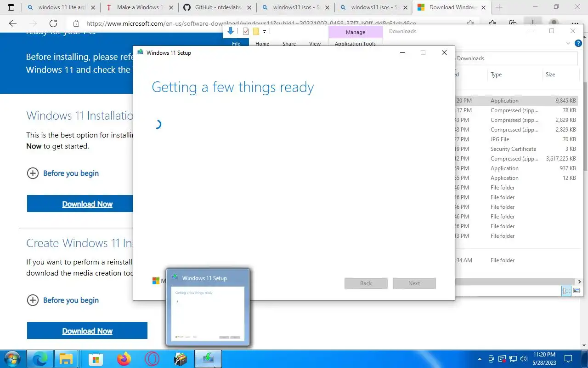Switch to Make a Windows tab
This screenshot has height=368, width=588.
[x=139, y=7]
